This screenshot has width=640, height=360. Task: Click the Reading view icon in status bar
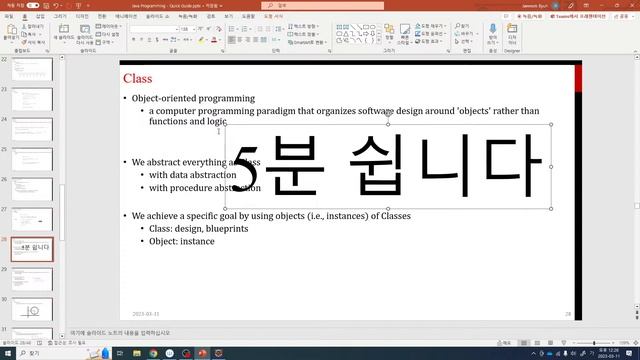(550, 343)
